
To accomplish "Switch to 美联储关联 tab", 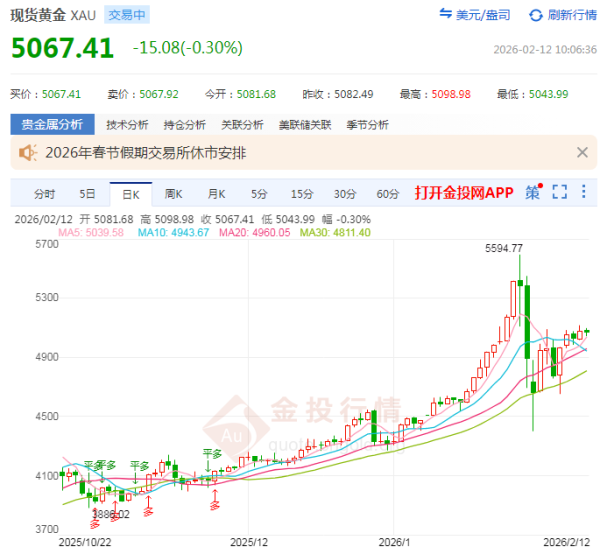I will (305, 125).
